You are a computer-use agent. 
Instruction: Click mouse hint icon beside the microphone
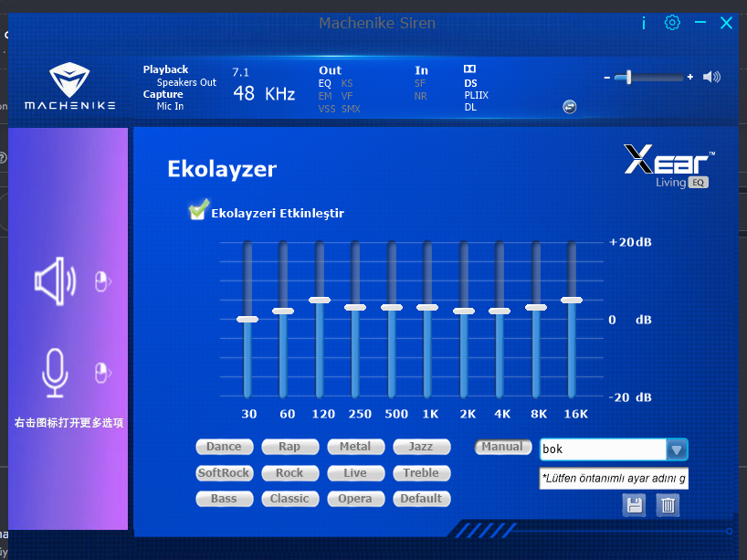point(102,373)
